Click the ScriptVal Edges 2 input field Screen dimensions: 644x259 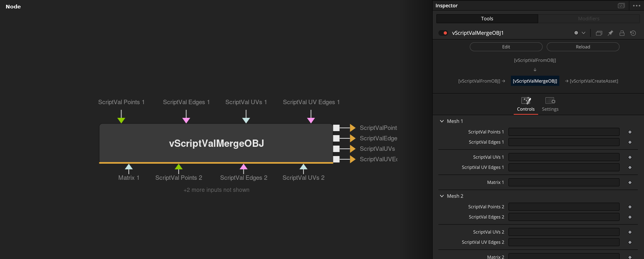point(564,217)
